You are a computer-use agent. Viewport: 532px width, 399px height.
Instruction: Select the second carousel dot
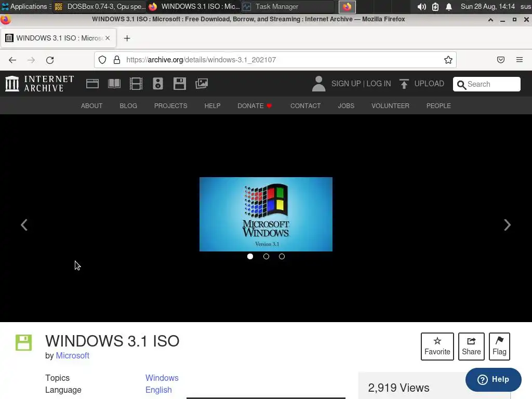click(266, 257)
